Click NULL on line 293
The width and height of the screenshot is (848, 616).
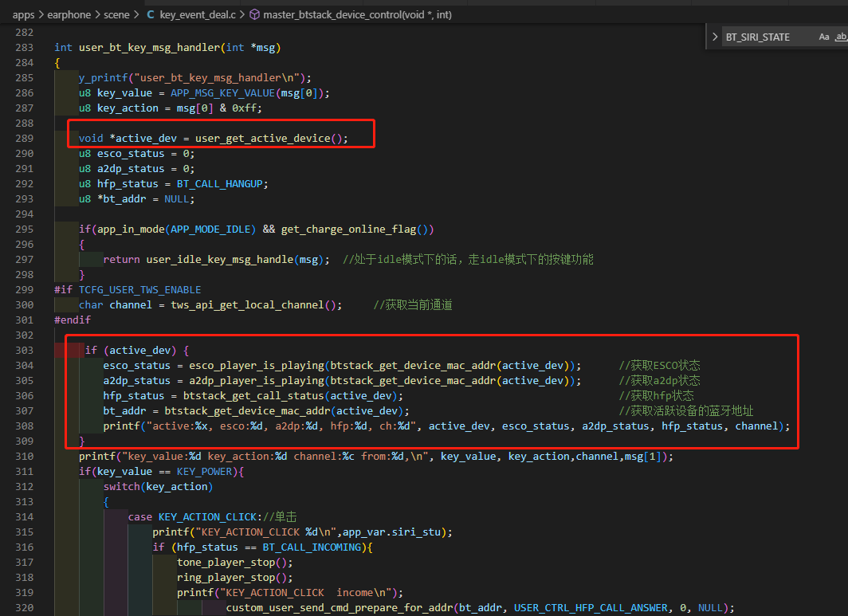pos(176,199)
